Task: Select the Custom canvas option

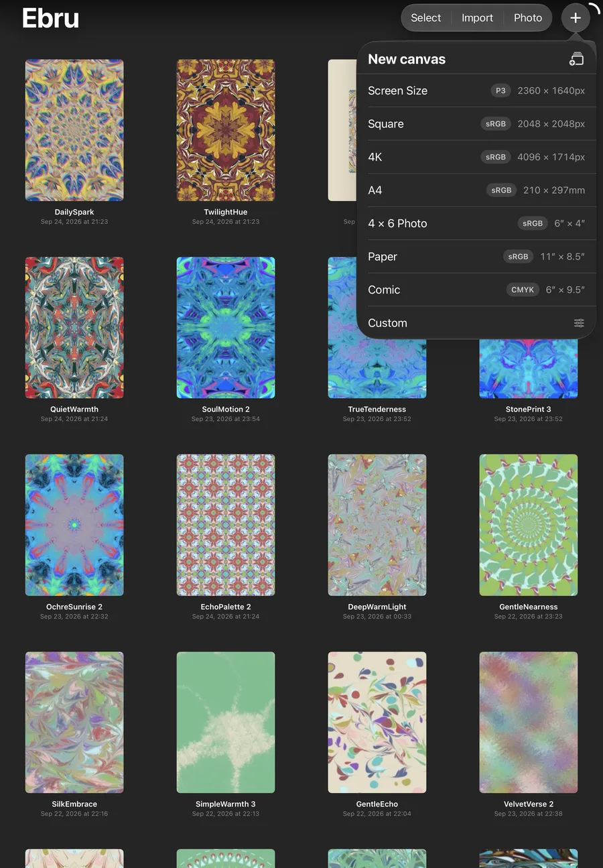Action: pyautogui.click(x=476, y=323)
